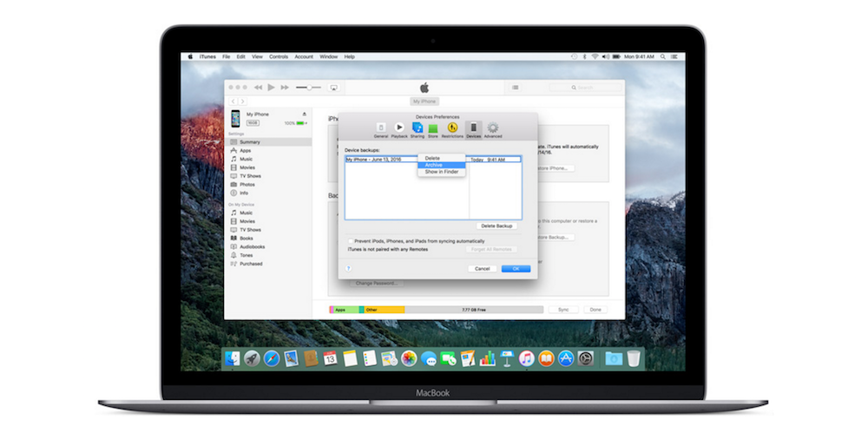Open the General preferences pane
The height and width of the screenshot is (439, 868).
click(x=380, y=130)
